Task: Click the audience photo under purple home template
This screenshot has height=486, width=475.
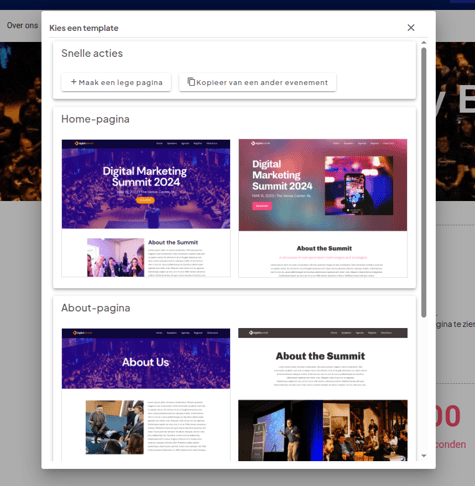Action: [115, 257]
